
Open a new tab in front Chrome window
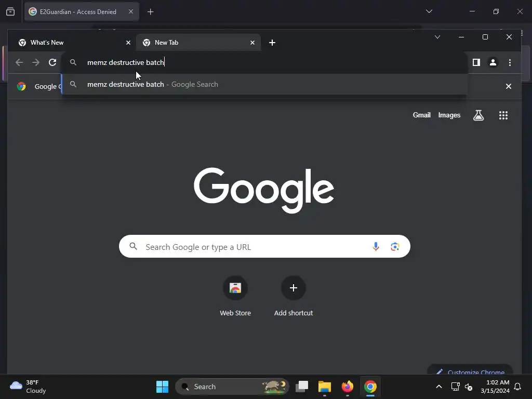click(x=272, y=43)
